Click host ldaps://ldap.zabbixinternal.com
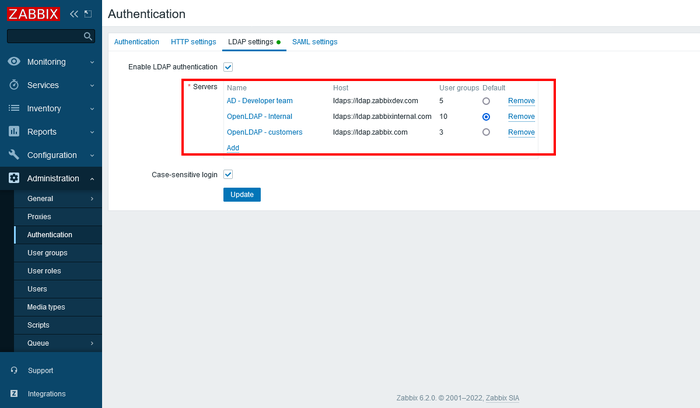 [x=382, y=117]
